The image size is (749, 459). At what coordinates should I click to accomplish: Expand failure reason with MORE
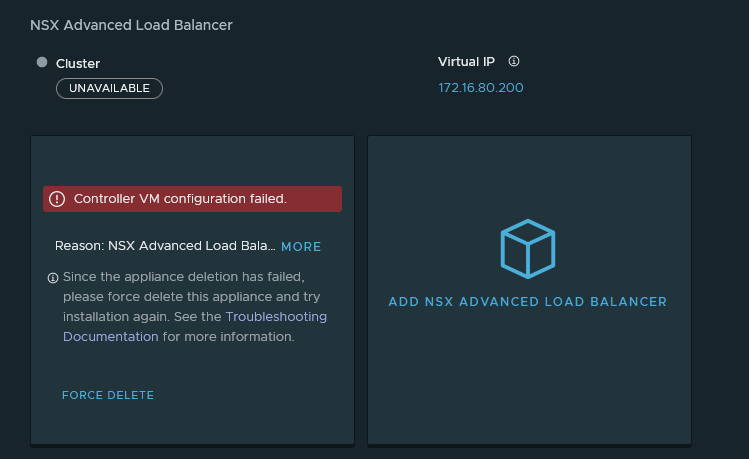(301, 246)
